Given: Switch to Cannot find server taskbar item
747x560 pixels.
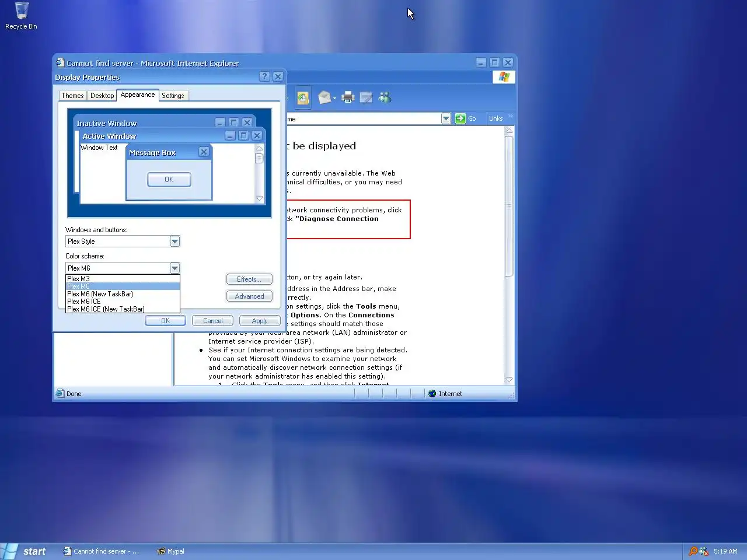Looking at the screenshot, I should click(x=102, y=551).
